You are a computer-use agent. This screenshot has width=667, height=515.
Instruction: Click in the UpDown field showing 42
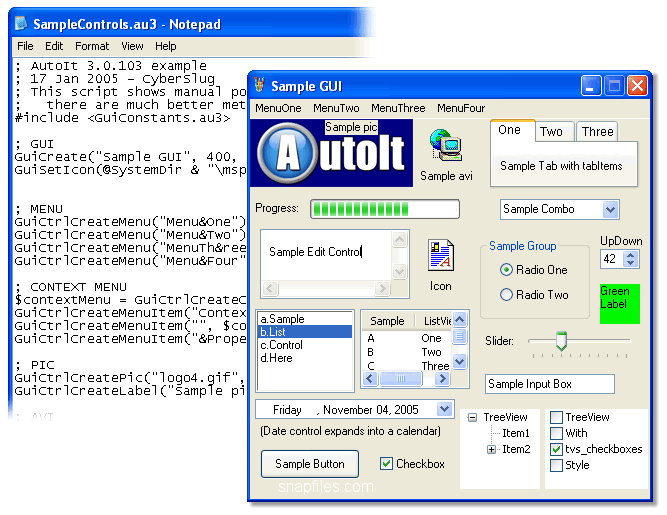coord(612,259)
